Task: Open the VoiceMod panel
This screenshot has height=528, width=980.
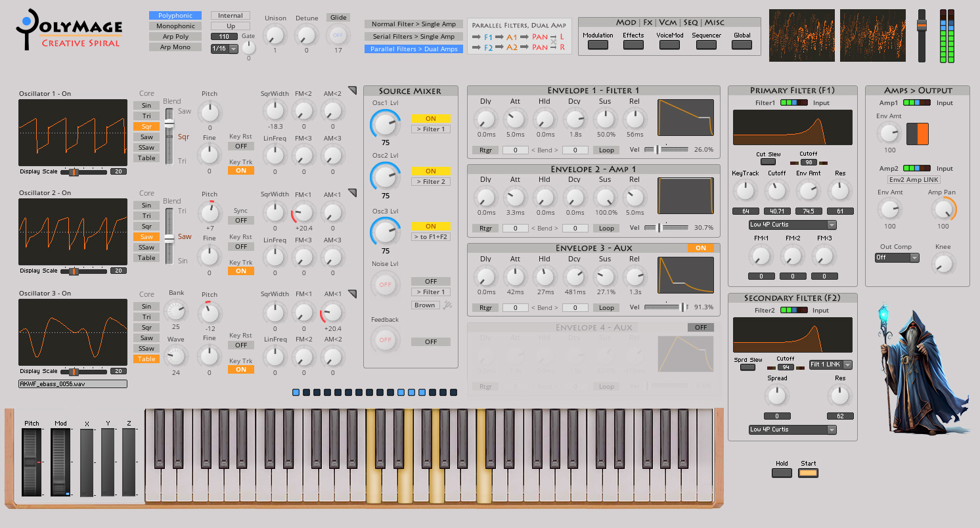Action: 669,44
